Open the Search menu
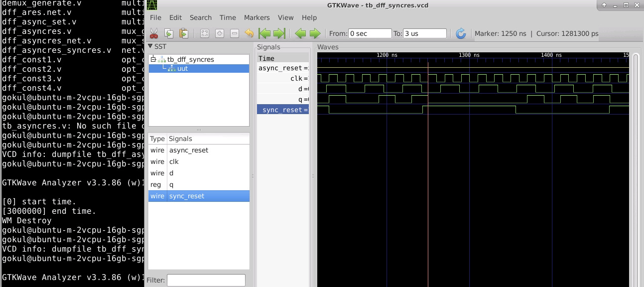The image size is (644, 287). [201, 17]
